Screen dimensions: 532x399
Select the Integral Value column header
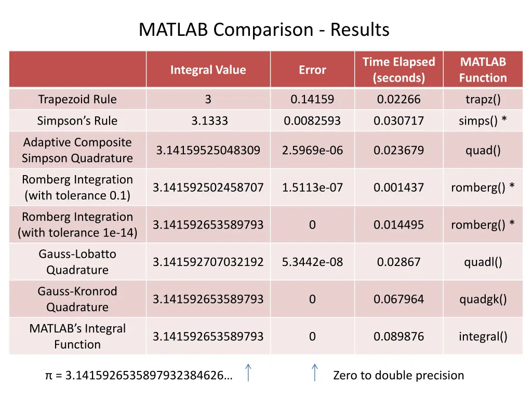(x=208, y=70)
